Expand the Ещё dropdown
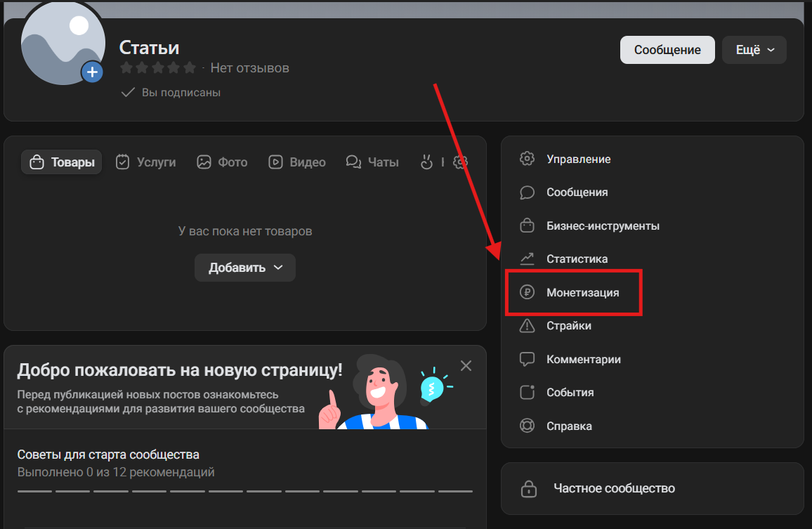 click(x=754, y=49)
